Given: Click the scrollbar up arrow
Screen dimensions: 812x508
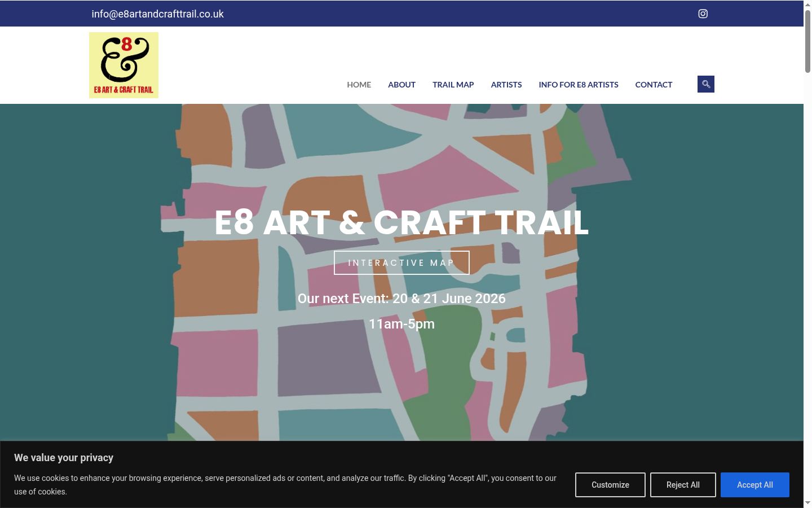Looking at the screenshot, I should coord(807,4).
